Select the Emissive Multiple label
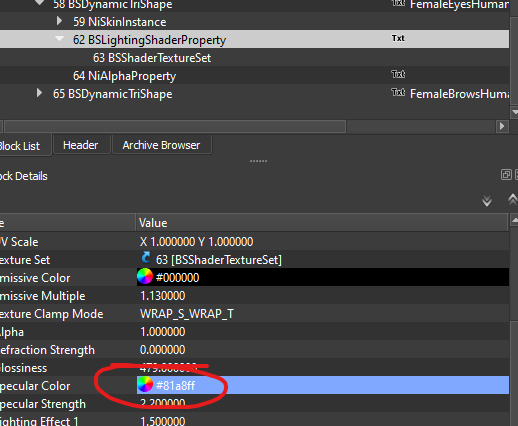Image resolution: width=518 pixels, height=426 pixels. click(43, 296)
